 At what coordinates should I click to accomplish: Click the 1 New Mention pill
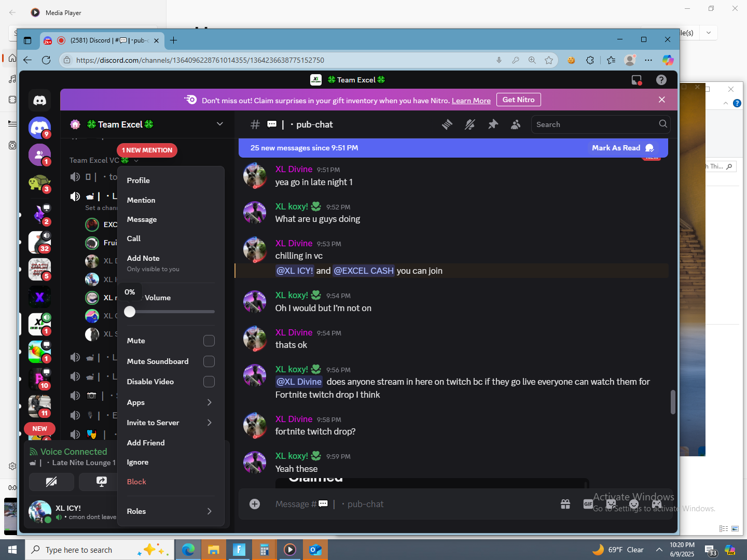(147, 150)
